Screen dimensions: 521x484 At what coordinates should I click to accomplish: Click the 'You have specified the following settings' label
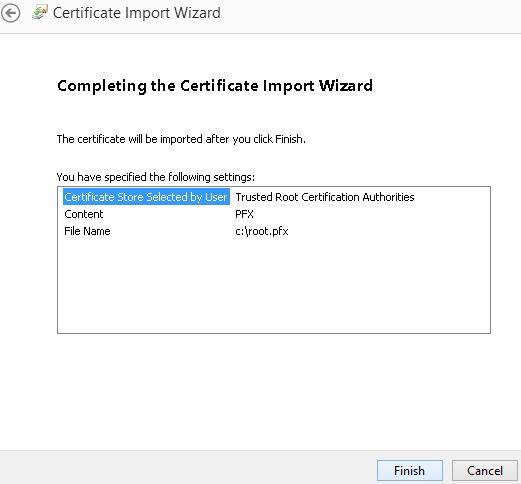click(156, 177)
